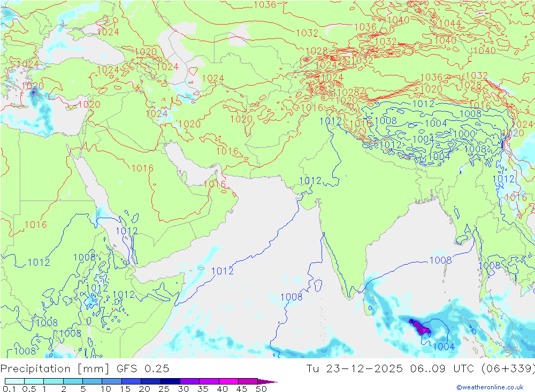
Task: Select the 0.5–1 mm legend color swatch
Action: [x=34, y=381]
